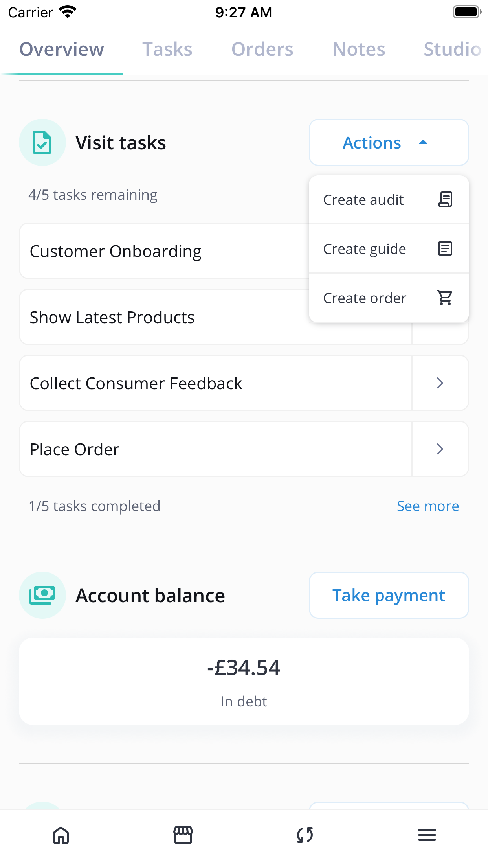
Task: Collapse the Actions dropdown
Action: (x=389, y=142)
